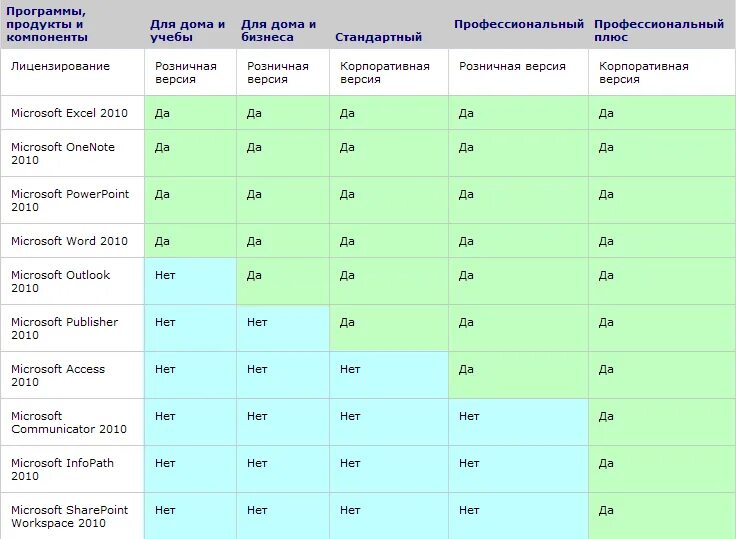Viewport: 736px width, 539px height.
Task: Click 'Да' for Excel in Для дома и учебы
Action: click(162, 113)
